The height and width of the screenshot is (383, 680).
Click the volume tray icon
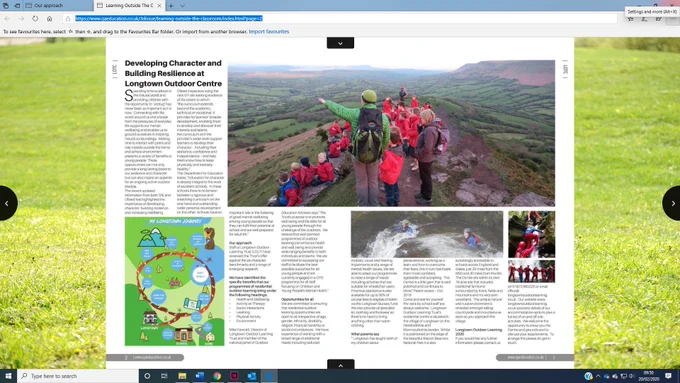pos(631,376)
